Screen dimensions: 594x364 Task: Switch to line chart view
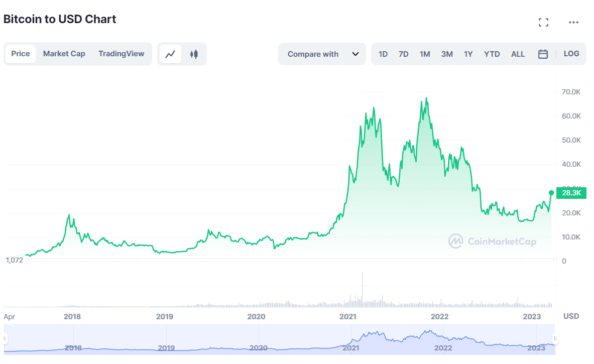click(x=171, y=54)
